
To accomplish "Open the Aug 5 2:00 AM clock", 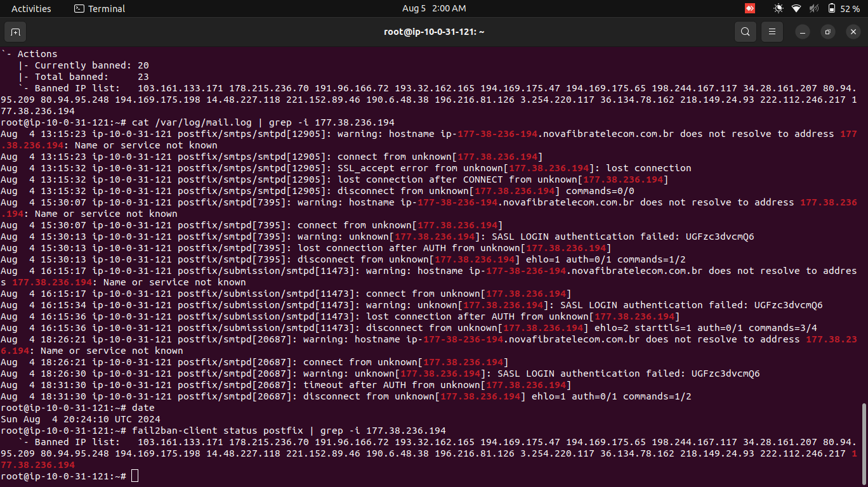I will [434, 8].
